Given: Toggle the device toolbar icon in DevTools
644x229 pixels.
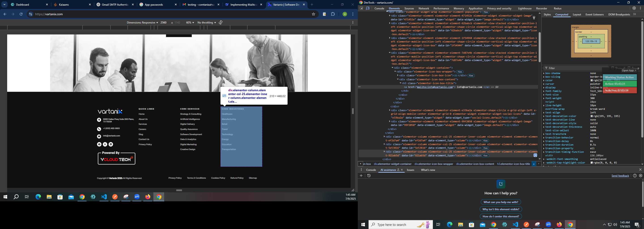Looking at the screenshot, I should (368, 8).
